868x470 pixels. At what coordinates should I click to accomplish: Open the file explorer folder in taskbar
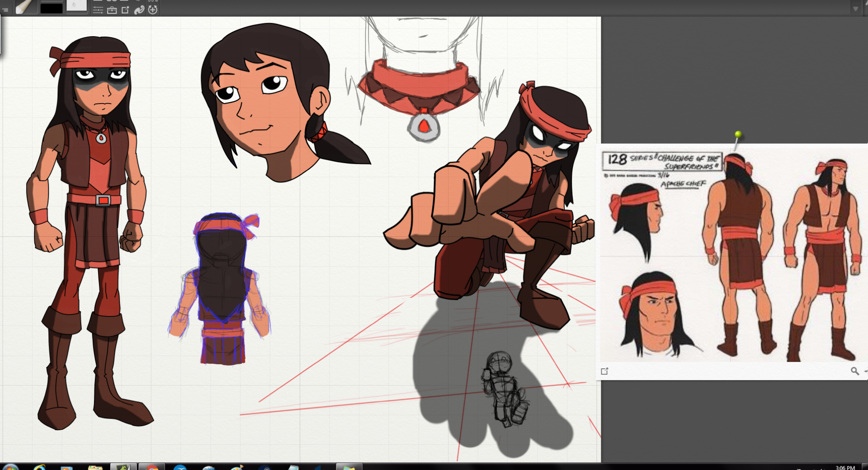pos(95,467)
